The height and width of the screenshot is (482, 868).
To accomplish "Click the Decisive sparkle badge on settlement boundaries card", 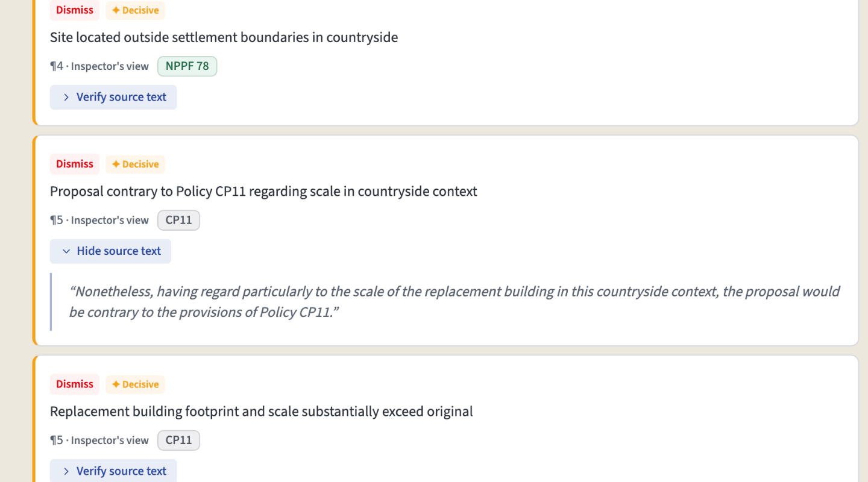I will (x=135, y=10).
